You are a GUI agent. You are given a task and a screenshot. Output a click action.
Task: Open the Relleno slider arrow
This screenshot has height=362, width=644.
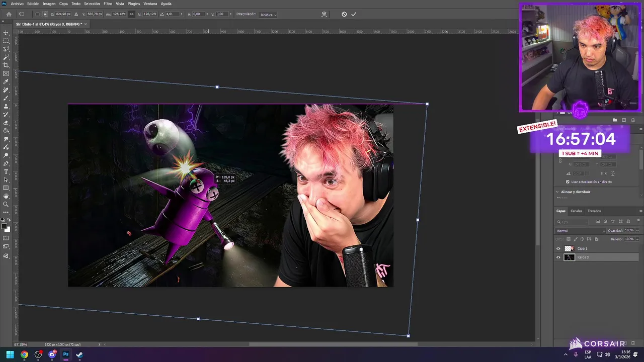point(637,239)
